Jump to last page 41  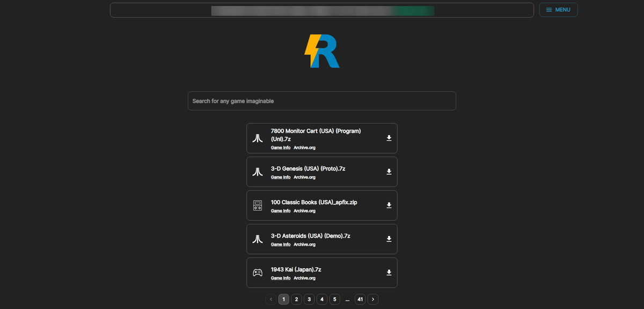click(x=360, y=299)
